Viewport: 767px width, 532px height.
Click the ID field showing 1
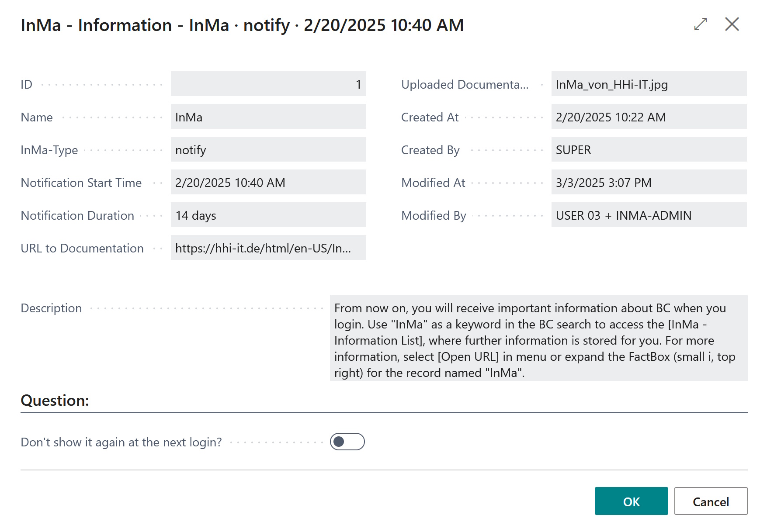click(x=268, y=83)
